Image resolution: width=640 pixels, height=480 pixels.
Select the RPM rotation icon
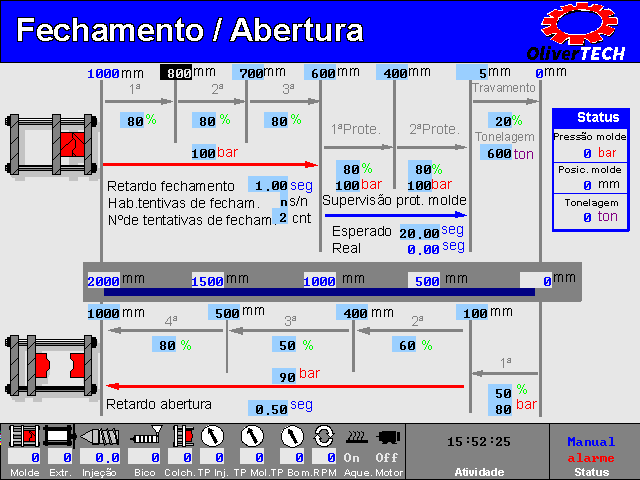(324, 437)
